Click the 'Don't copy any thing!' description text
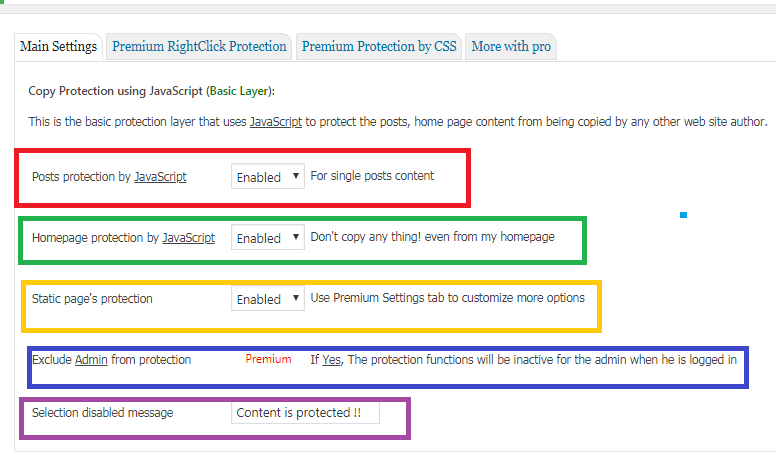Screen dimensions: 776x471 tap(432, 237)
